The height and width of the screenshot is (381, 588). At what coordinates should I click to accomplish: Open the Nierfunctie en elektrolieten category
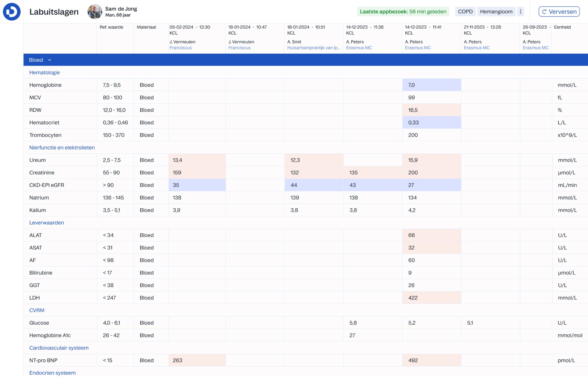coord(62,147)
